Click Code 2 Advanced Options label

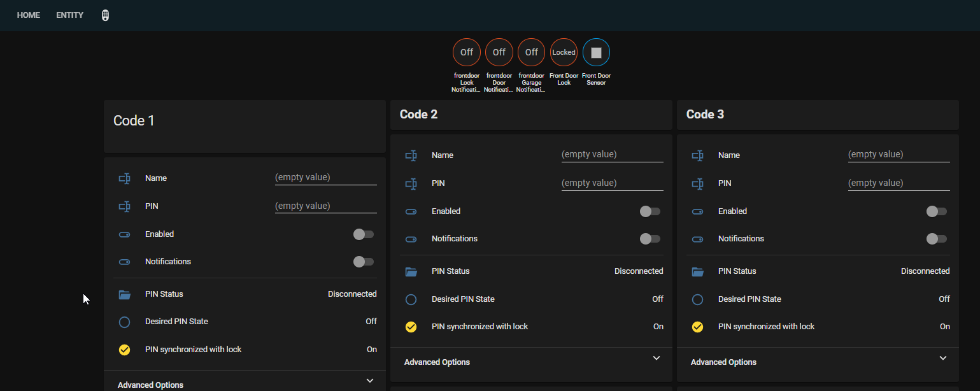click(437, 362)
